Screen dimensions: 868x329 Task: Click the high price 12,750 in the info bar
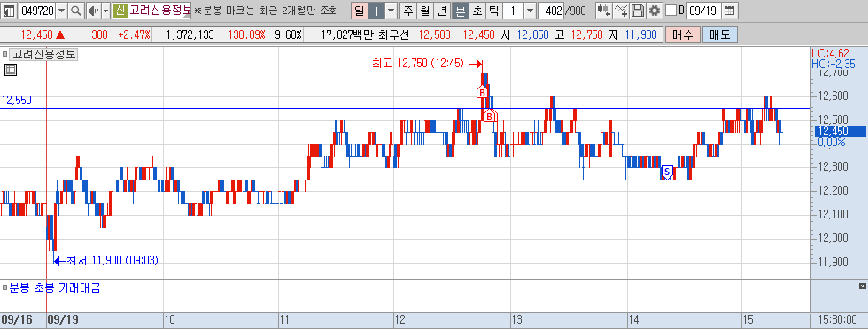tap(586, 34)
